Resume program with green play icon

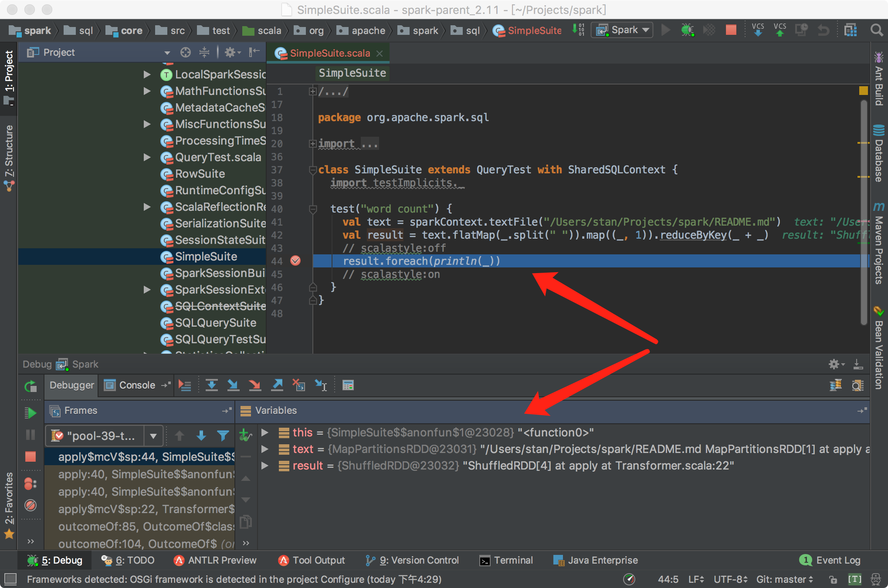point(31,412)
